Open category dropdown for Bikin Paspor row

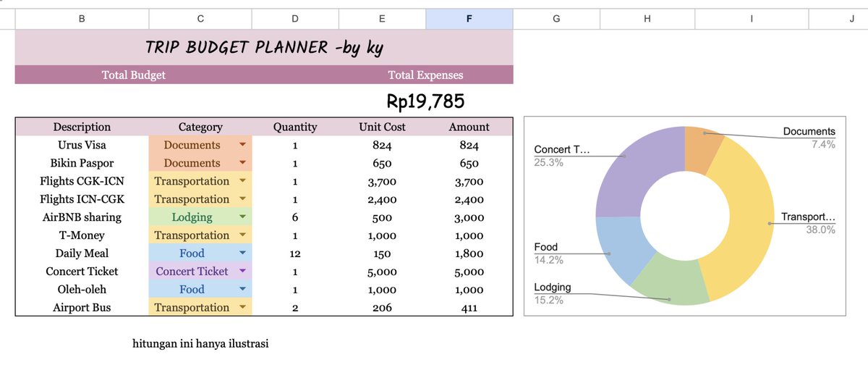242,163
